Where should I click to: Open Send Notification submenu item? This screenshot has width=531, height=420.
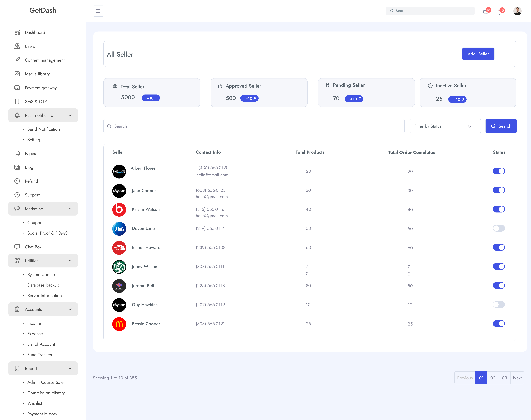click(x=44, y=129)
